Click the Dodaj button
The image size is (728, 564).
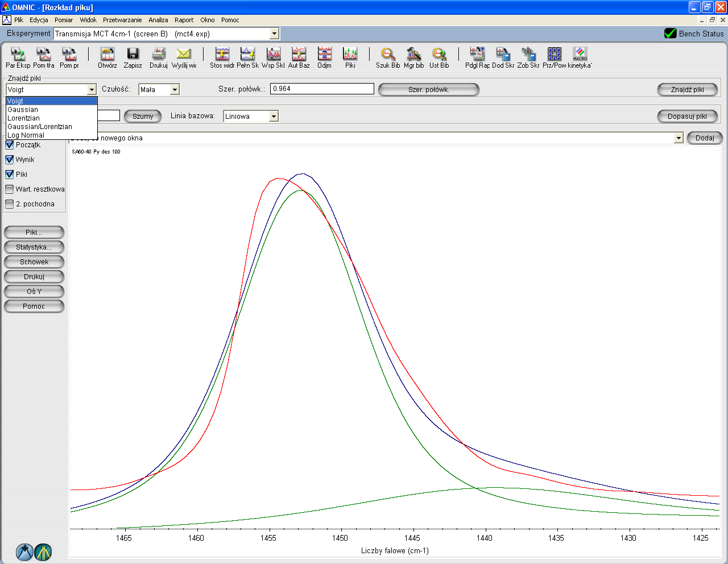705,138
